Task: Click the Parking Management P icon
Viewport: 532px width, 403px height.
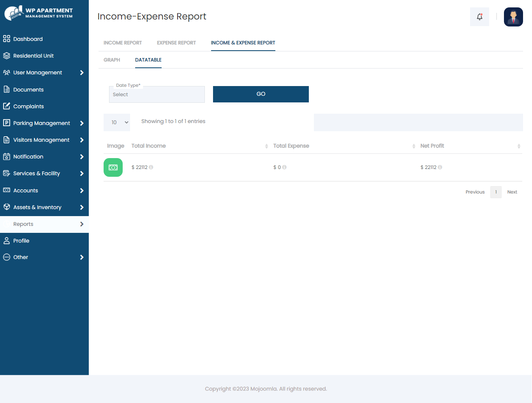Action: click(7, 123)
